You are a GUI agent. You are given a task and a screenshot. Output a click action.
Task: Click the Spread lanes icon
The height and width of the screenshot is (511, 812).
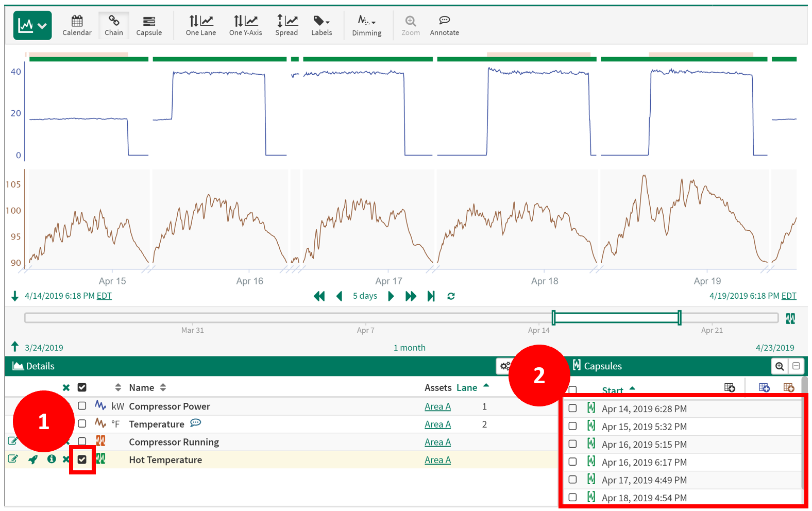pos(286,25)
